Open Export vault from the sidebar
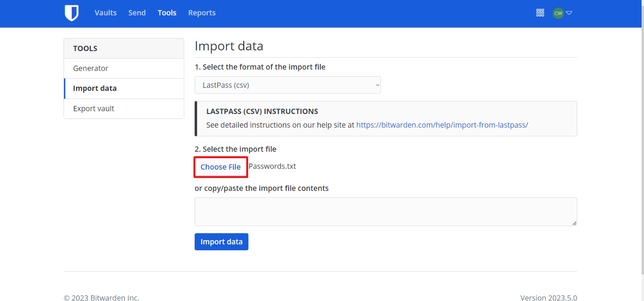The image size is (644, 301). click(x=94, y=109)
